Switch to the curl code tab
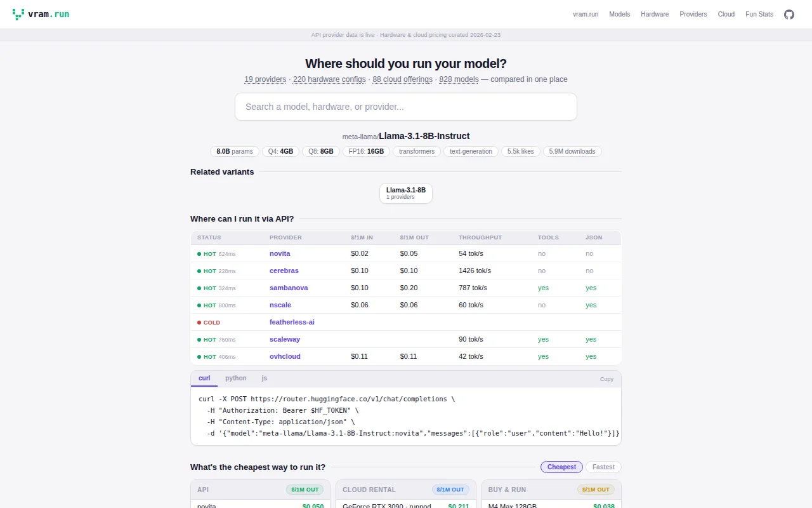This screenshot has width=812, height=508. point(204,378)
